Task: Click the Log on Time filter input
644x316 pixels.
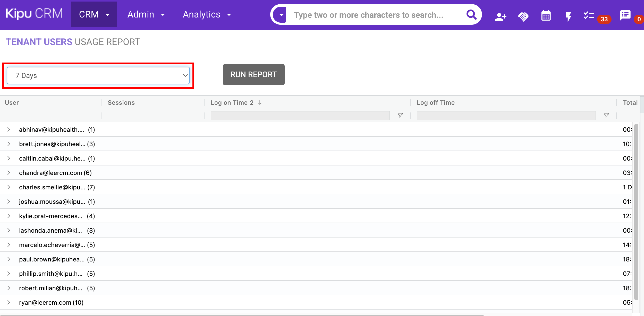Action: pos(300,116)
